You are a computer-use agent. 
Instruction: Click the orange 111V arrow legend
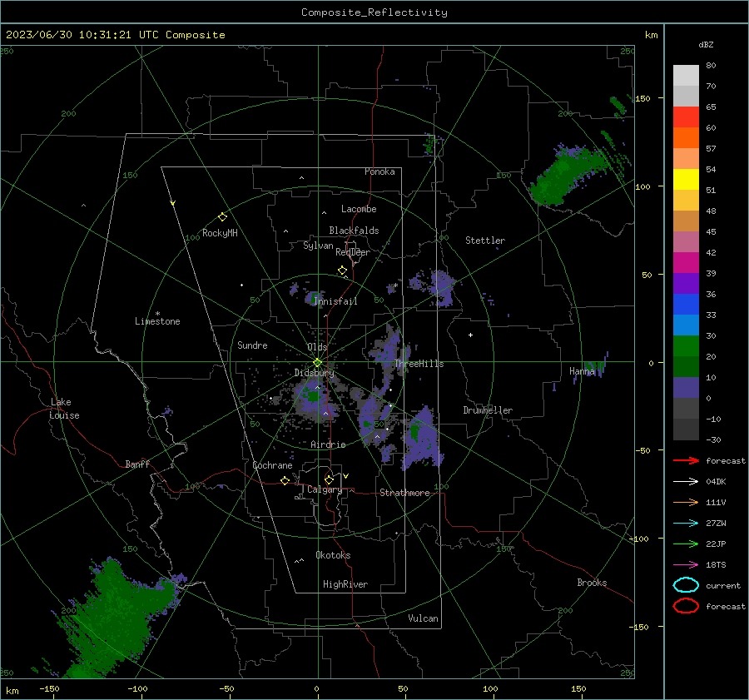pyautogui.click(x=686, y=502)
